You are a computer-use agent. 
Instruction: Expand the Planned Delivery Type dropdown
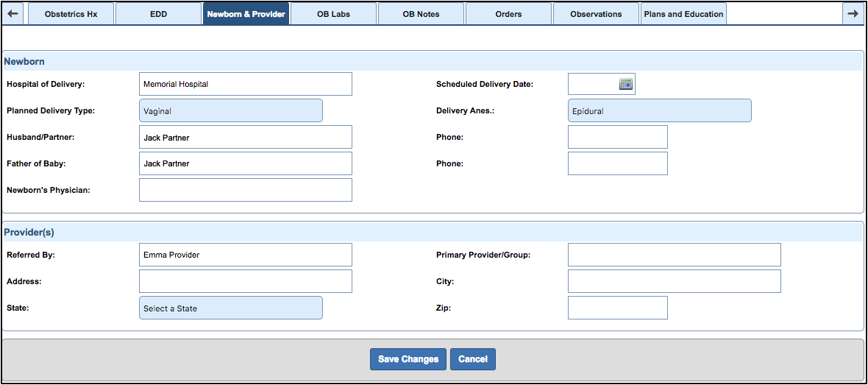230,111
